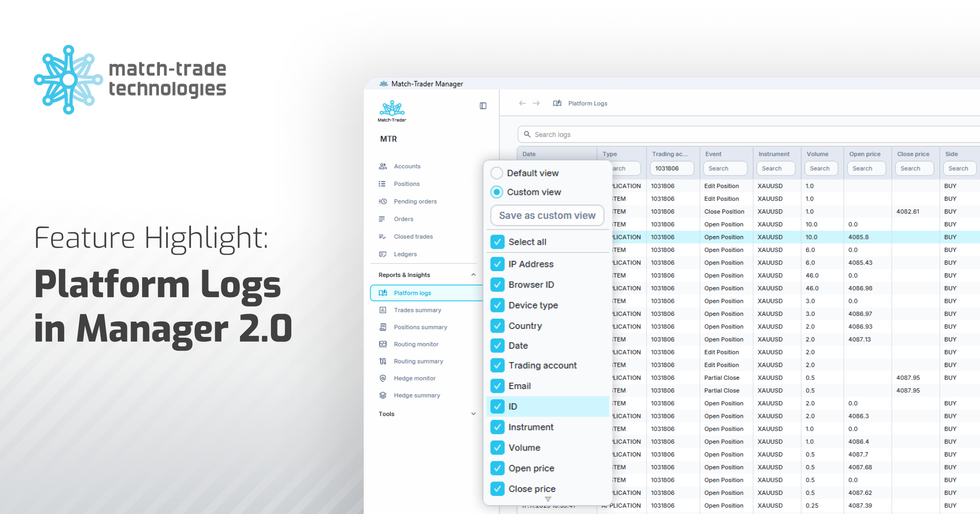Click the sidebar collapse panel icon

click(483, 106)
